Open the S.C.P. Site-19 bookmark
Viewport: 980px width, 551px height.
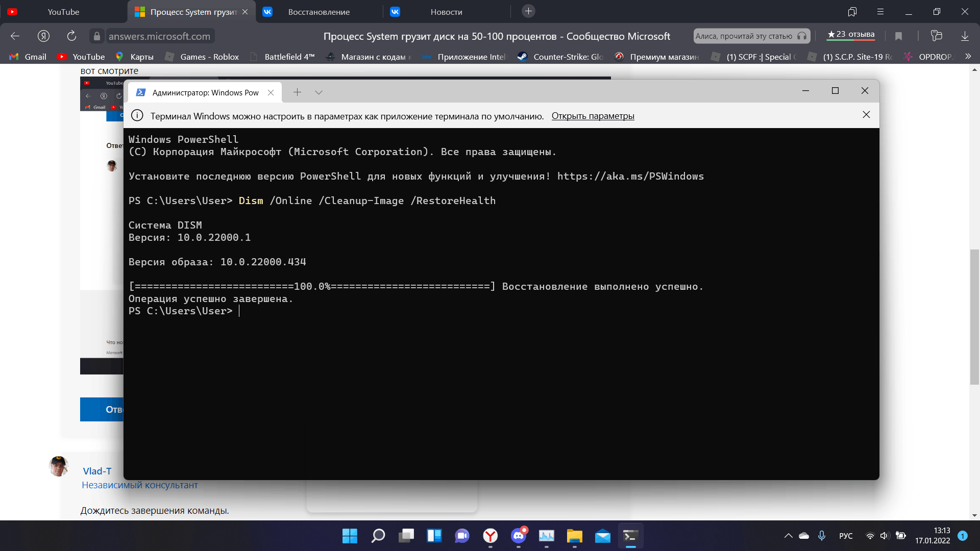click(850, 57)
